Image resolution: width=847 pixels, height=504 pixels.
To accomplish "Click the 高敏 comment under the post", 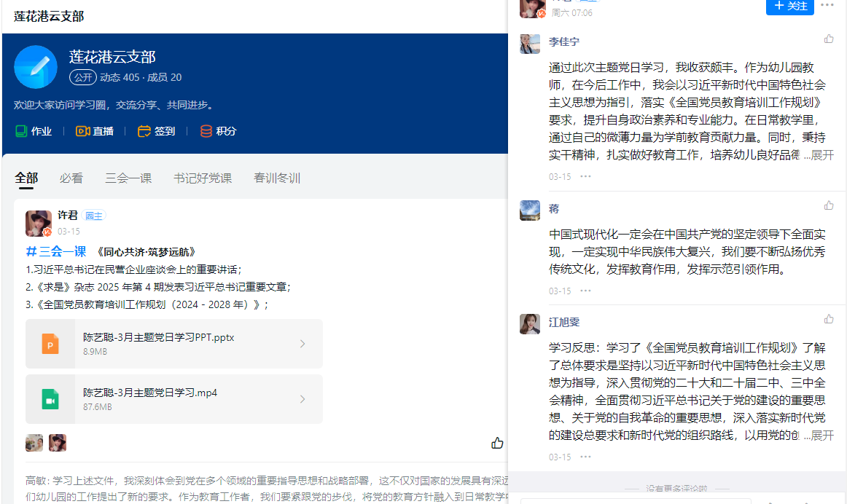I will (x=267, y=489).
